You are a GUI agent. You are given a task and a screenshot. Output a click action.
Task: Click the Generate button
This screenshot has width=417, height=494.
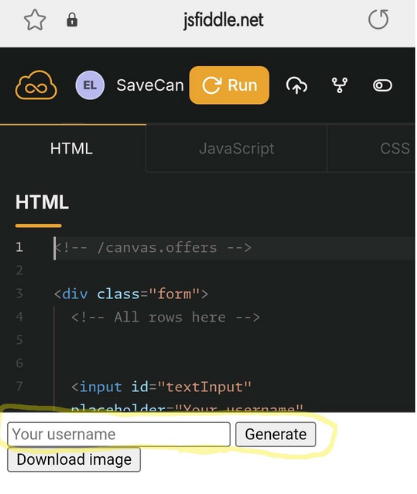[276, 434]
